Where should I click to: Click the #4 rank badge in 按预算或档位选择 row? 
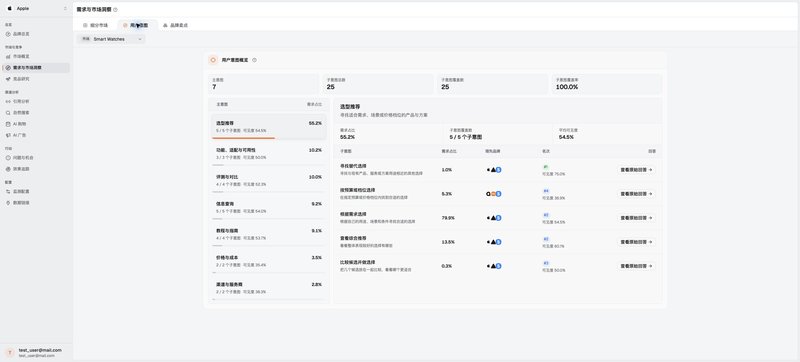click(x=546, y=191)
